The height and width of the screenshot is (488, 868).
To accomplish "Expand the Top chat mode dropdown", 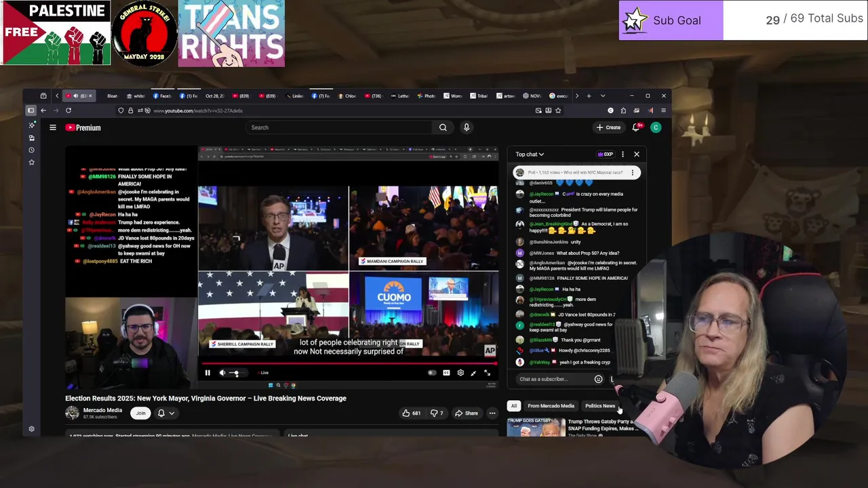I will pyautogui.click(x=530, y=155).
